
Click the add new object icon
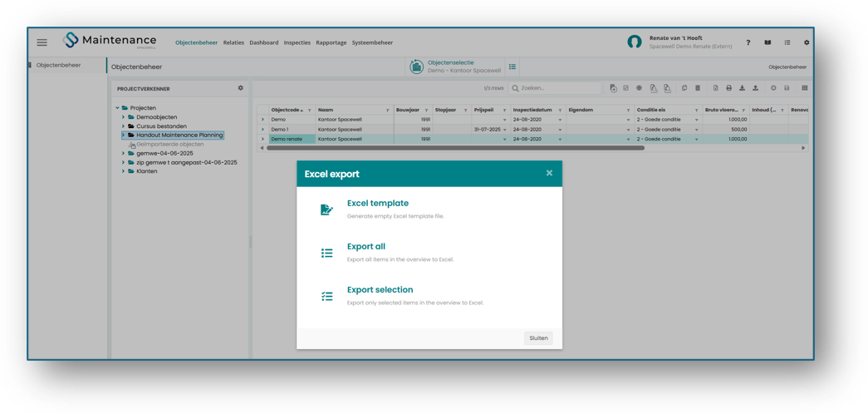pyautogui.click(x=613, y=88)
